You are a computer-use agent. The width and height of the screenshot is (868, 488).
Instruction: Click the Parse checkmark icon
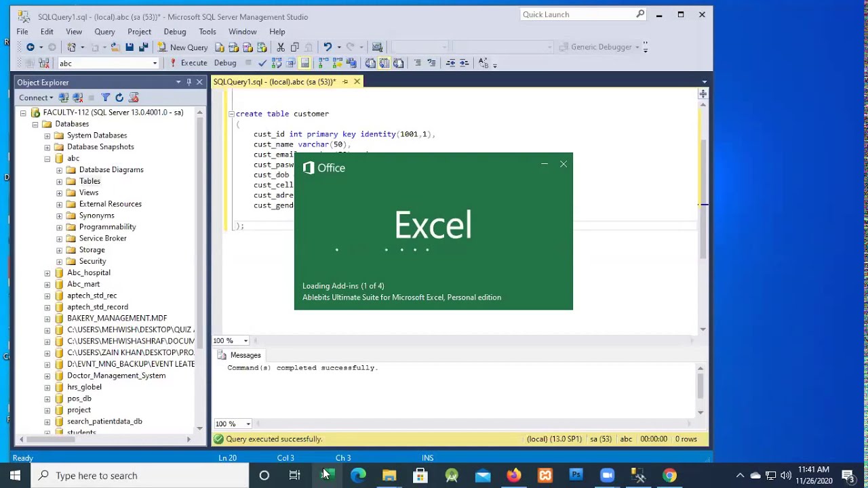(x=262, y=63)
